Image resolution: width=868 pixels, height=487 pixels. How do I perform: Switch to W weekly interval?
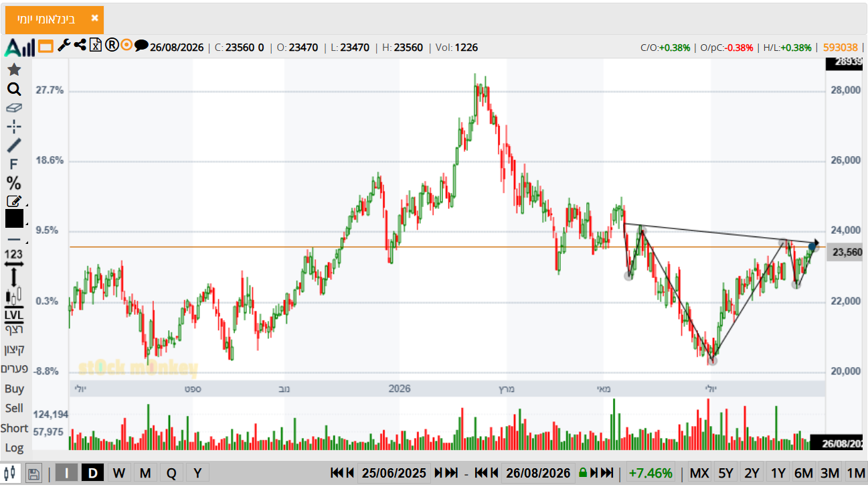[x=118, y=473]
